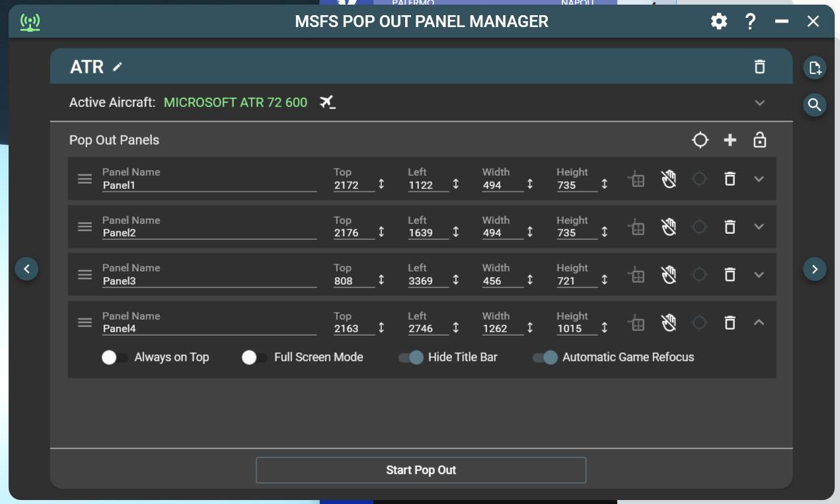Adjust Panel3 Width value stepper arrows
This screenshot has width=840, height=504.
coord(530,280)
